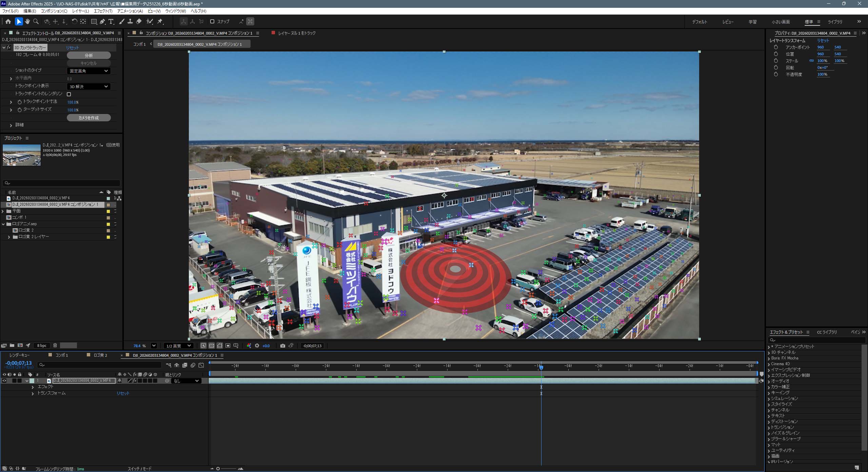Image resolution: width=868 pixels, height=472 pixels.
Task: Click the カメラを作成 button
Action: 88,118
